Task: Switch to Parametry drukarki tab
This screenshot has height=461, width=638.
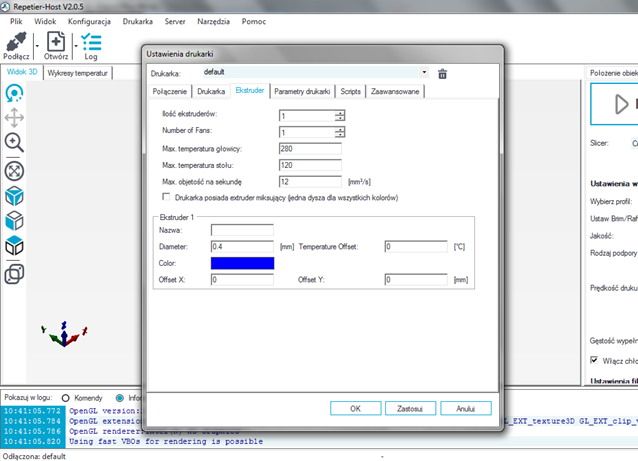Action: coord(302,92)
